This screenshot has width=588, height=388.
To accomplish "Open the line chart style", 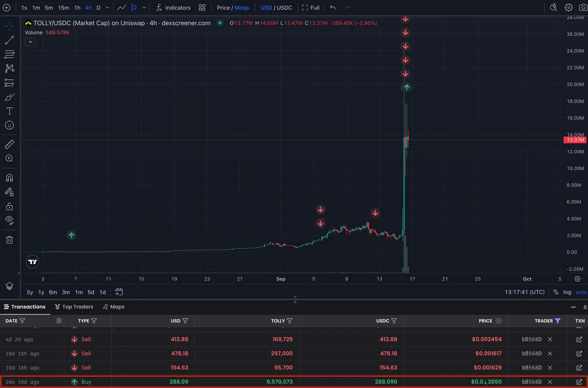I will pos(122,7).
